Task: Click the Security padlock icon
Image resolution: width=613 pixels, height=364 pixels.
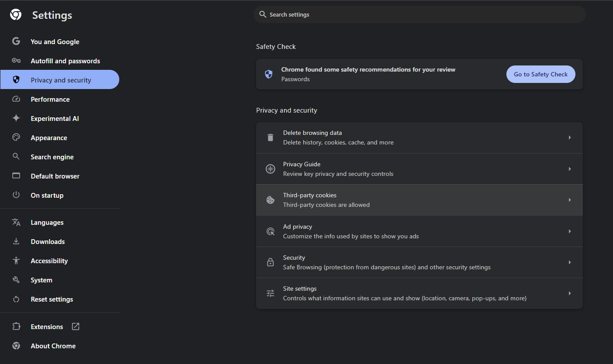Action: coord(270,262)
